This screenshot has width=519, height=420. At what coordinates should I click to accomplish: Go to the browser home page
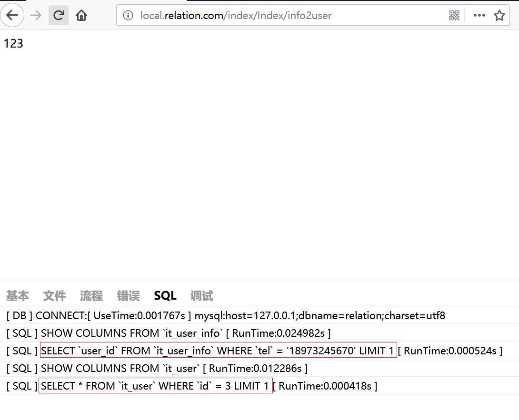pyautogui.click(x=81, y=15)
